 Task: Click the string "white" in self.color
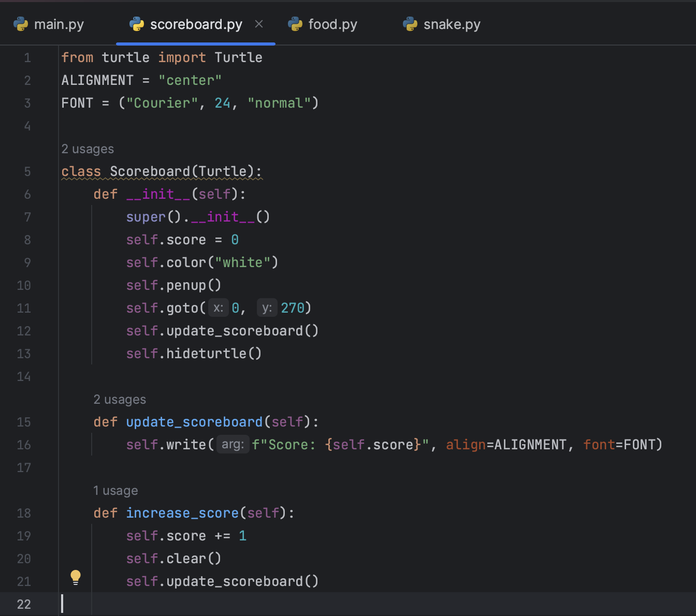click(243, 262)
